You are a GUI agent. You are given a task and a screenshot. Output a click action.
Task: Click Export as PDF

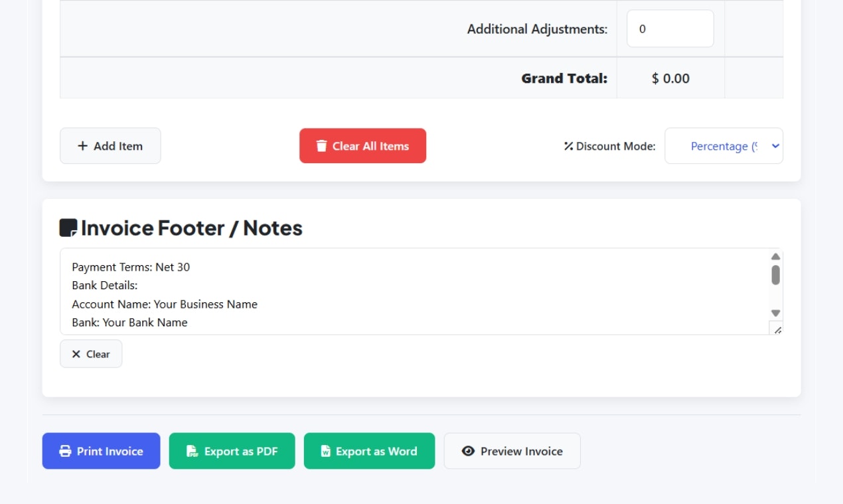232,451
